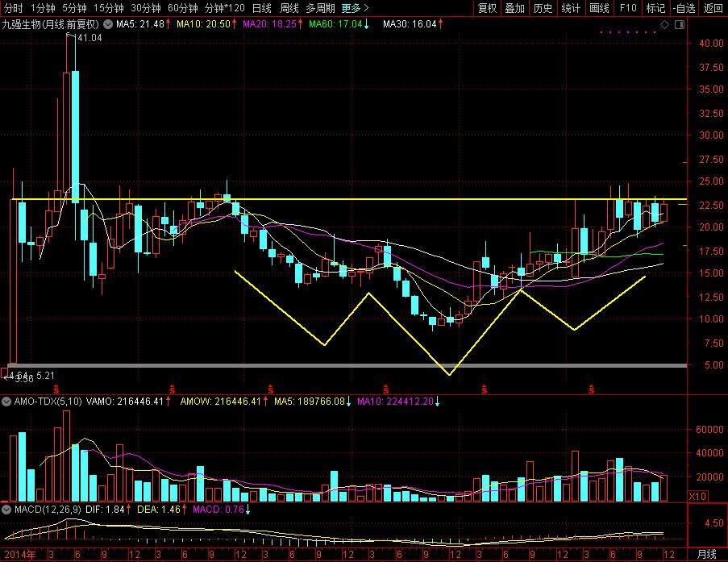Viewport: 728px width, 562px height.
Task: Select the 分钟*120 period tab
Action: point(225,8)
